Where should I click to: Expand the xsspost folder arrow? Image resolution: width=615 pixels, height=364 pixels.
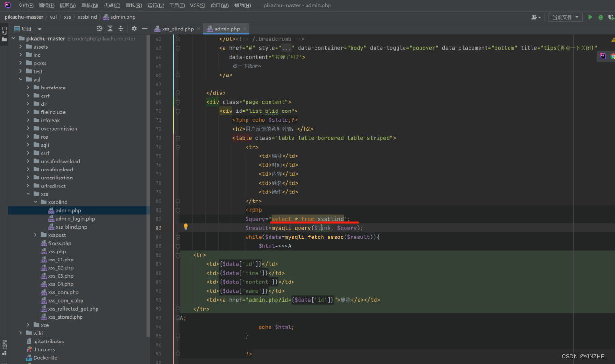click(36, 235)
